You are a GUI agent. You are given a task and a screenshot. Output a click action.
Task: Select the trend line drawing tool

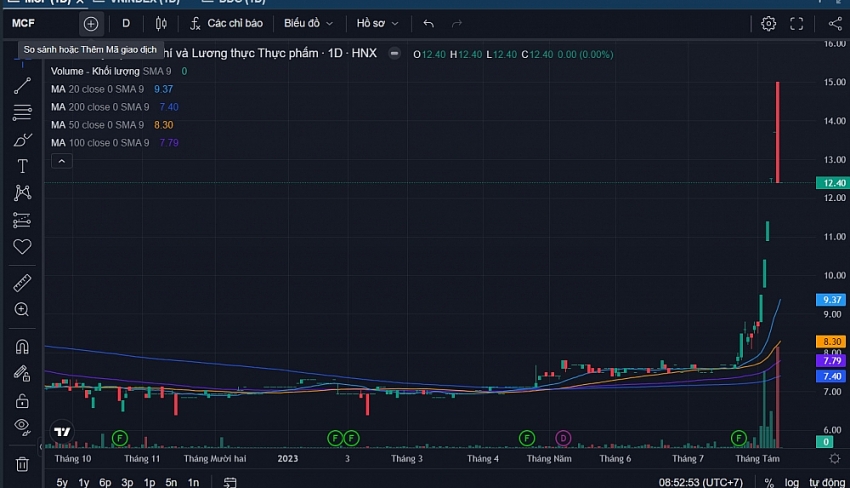point(22,86)
